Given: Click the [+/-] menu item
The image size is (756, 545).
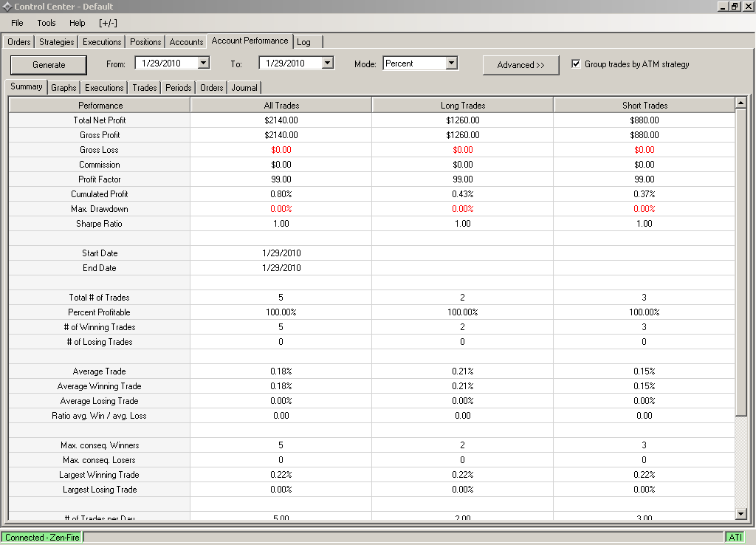Looking at the screenshot, I should (x=108, y=23).
